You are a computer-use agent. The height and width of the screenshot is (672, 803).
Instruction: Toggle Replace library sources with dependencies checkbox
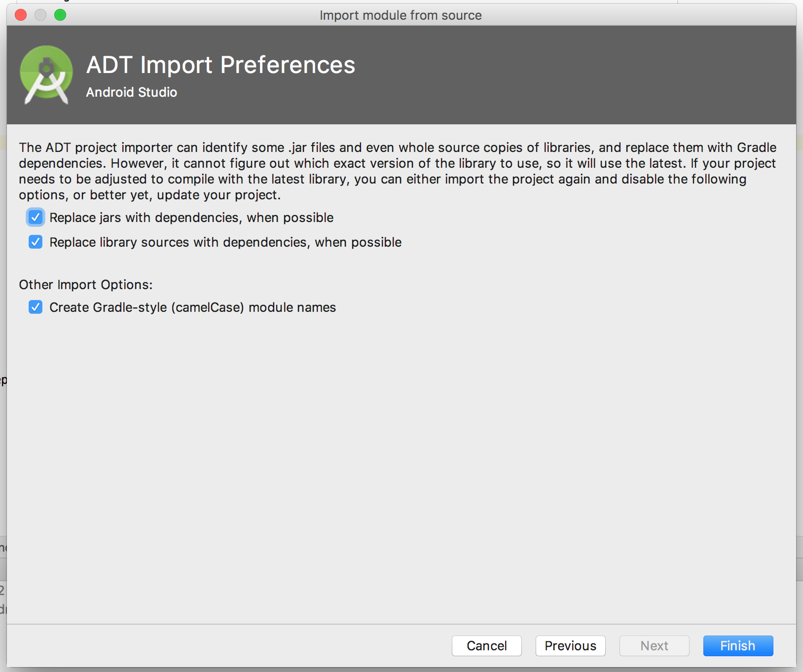[36, 242]
